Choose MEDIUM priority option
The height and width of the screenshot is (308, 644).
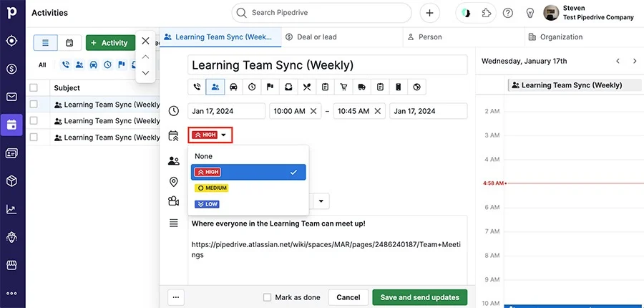[x=248, y=188]
